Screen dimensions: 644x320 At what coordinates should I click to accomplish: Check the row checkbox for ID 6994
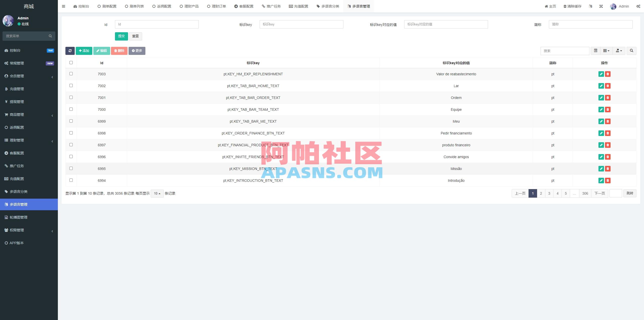pos(71,180)
